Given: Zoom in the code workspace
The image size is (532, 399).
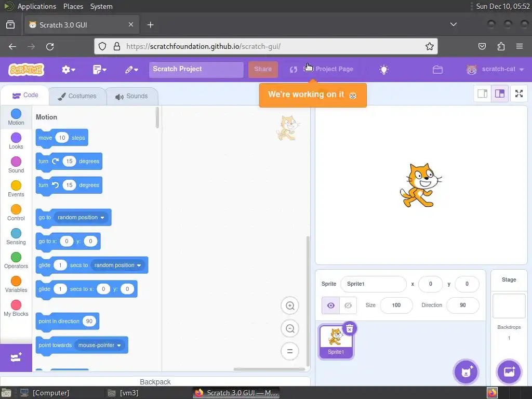Looking at the screenshot, I should pos(290,305).
